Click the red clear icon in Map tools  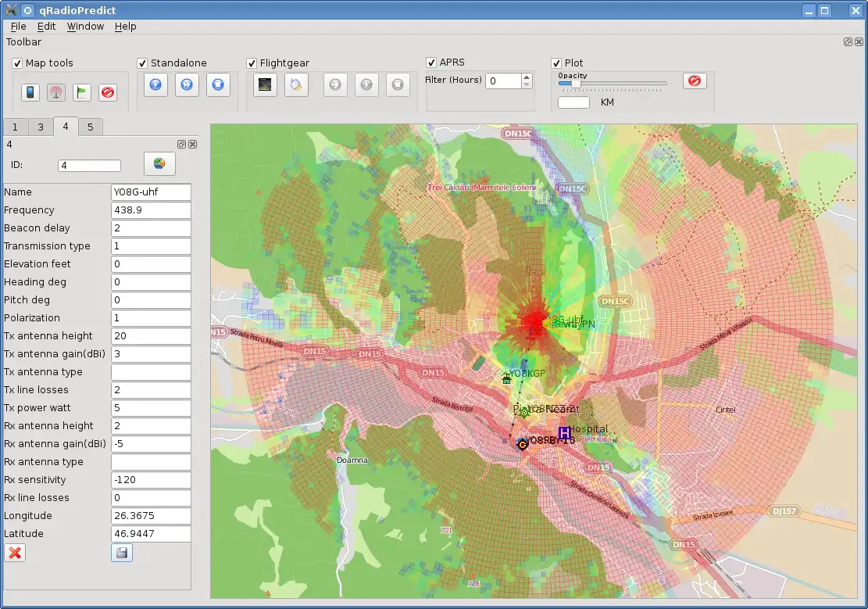pyautogui.click(x=108, y=92)
